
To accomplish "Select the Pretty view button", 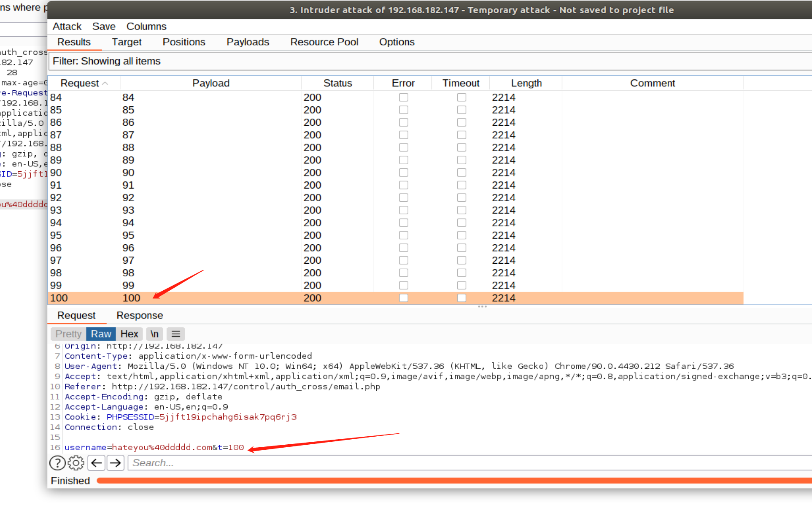I will click(68, 334).
